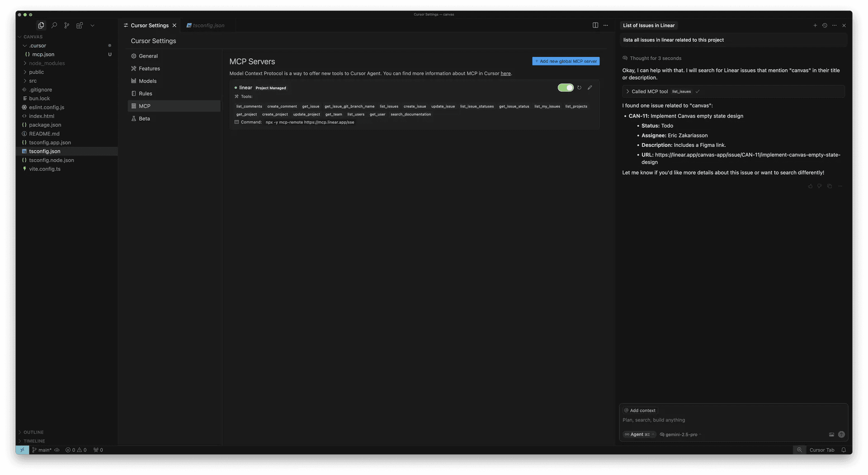Disable the linear MCP server toggle
868x475 pixels.
[x=565, y=88]
